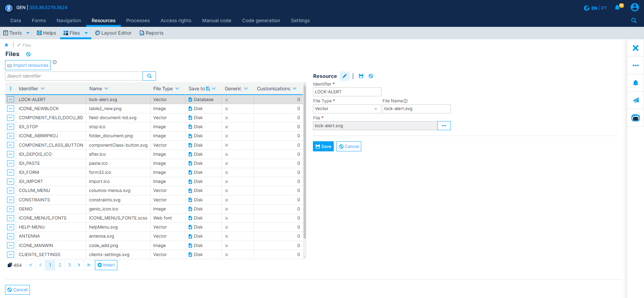Go to next page arrow
This screenshot has height=298, width=644.
click(79, 265)
